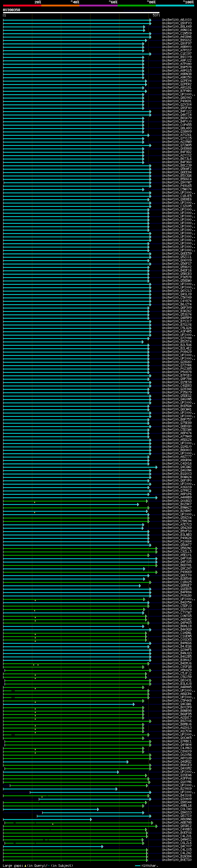Screen dimensions: 197x868
Task: Click the green alignment bar for UniRef100_Q582N2
Action: [x=80, y=548]
